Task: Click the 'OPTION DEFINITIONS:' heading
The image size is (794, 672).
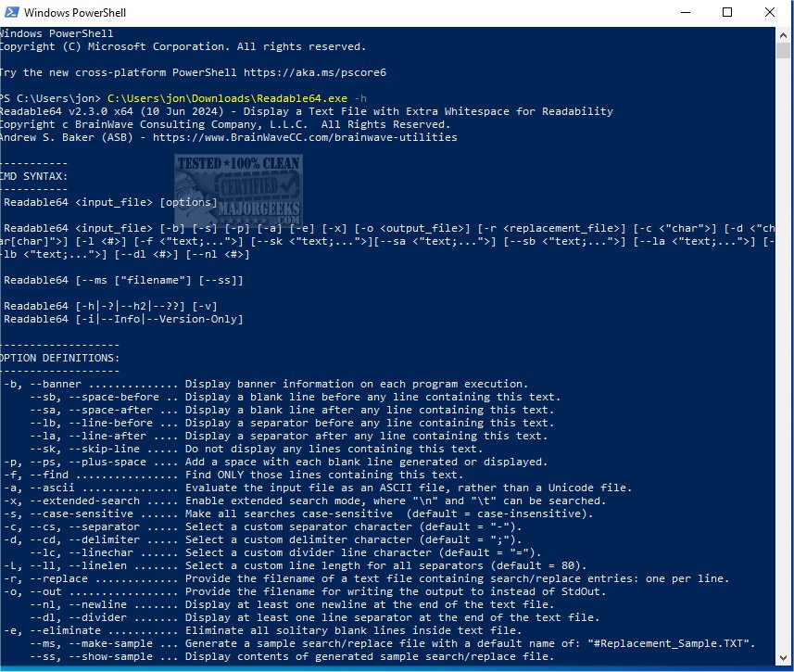Action: coord(59,357)
